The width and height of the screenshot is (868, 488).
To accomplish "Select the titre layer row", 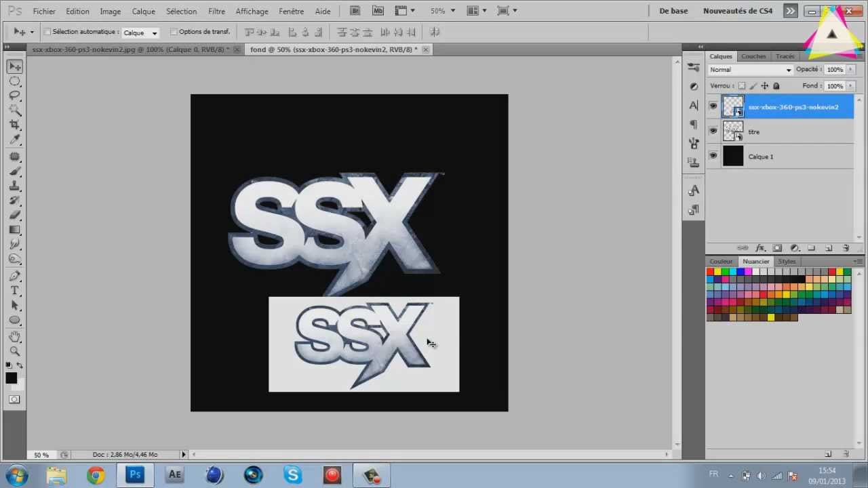I will tap(780, 131).
